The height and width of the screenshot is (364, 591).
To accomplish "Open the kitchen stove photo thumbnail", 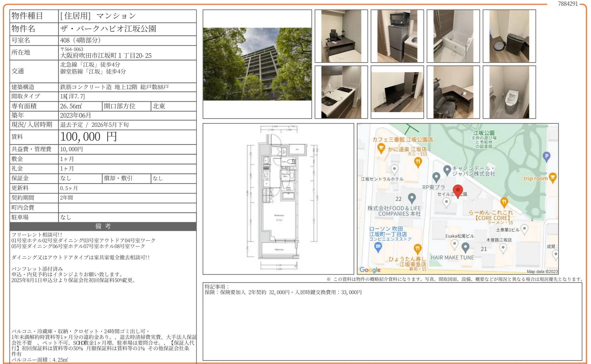I will (341, 92).
